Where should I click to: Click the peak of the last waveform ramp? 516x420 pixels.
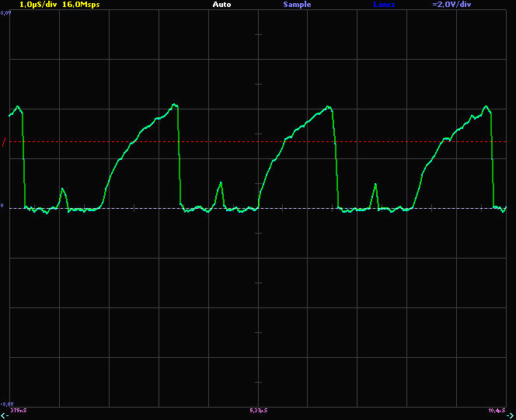(x=486, y=106)
